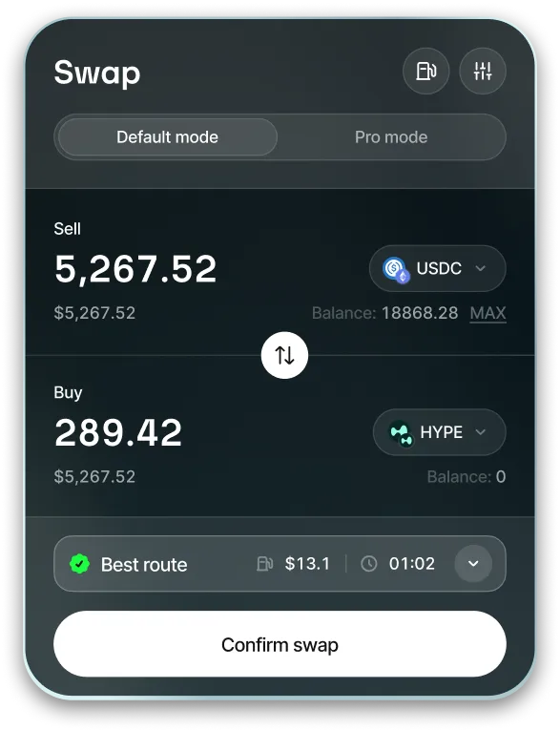This screenshot has height=730, width=560.
Task: Switch to Pro mode
Action: pos(391,136)
